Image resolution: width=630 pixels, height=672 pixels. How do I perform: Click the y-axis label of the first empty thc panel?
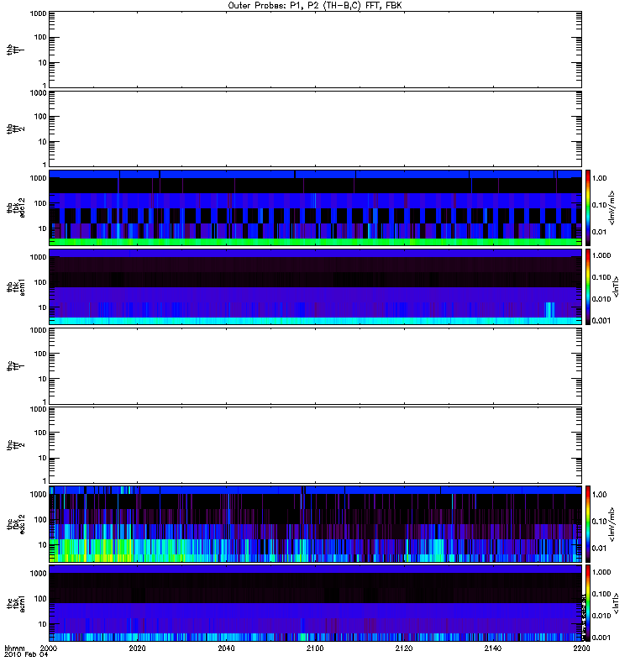[16, 366]
